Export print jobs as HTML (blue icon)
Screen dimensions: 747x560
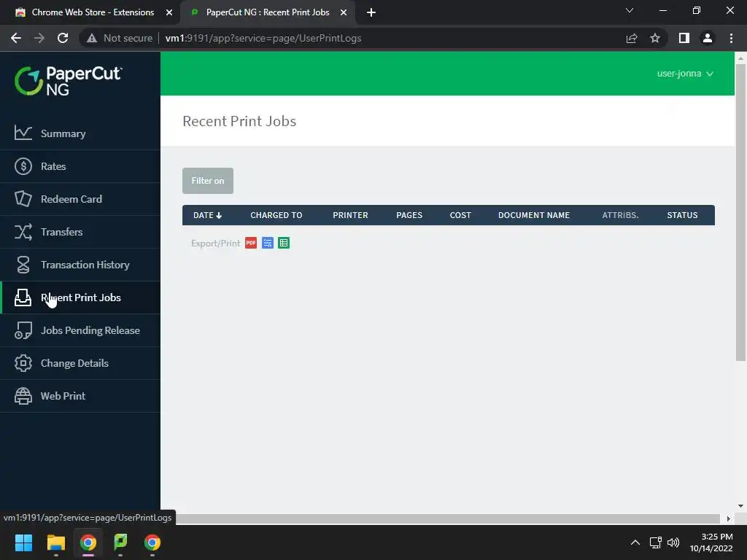pyautogui.click(x=267, y=243)
